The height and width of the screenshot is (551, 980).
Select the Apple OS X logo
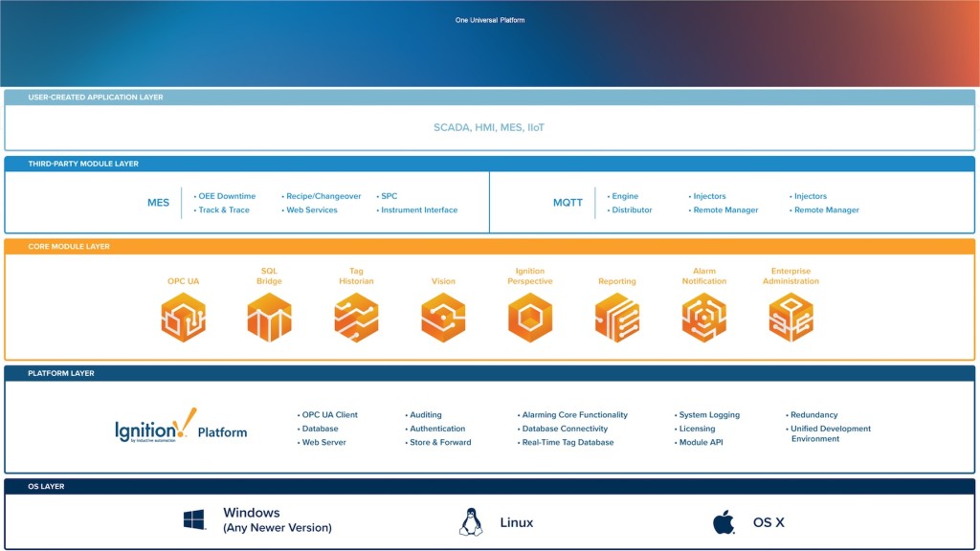(x=724, y=522)
